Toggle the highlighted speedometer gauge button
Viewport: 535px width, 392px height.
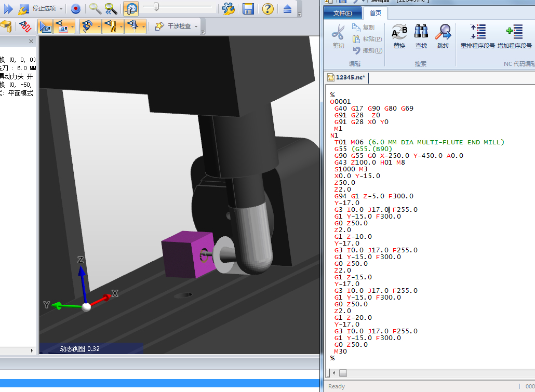click(x=131, y=8)
